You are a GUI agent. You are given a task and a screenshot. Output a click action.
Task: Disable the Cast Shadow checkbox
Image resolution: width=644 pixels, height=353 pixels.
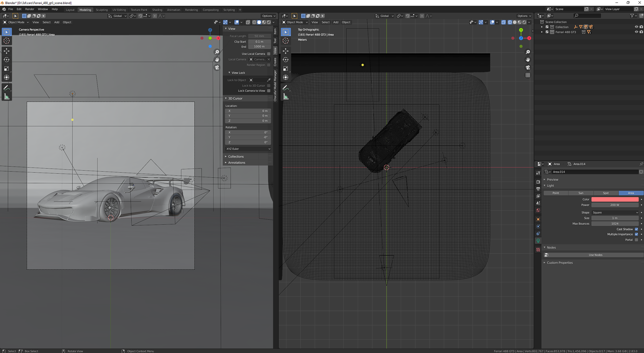point(636,229)
